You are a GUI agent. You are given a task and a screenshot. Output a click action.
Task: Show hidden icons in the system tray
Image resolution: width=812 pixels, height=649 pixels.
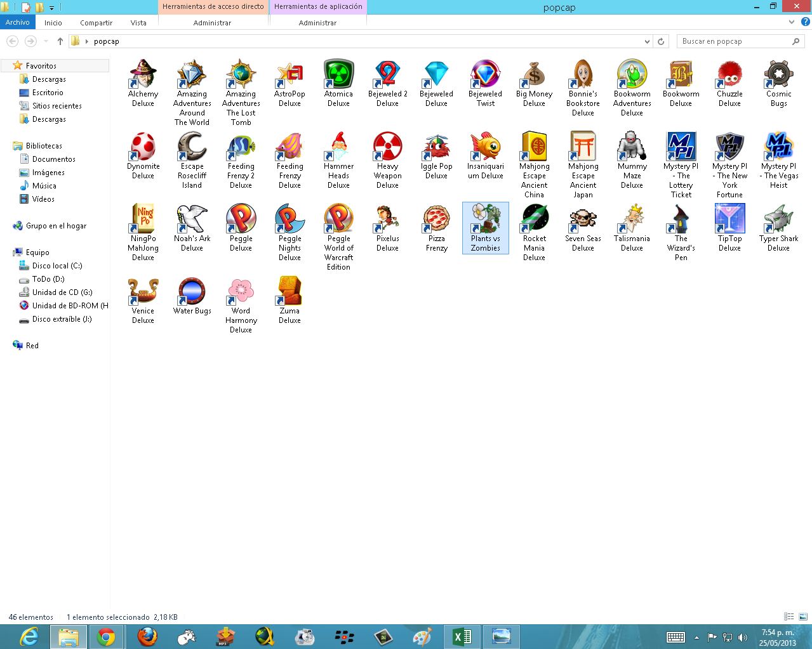point(697,637)
